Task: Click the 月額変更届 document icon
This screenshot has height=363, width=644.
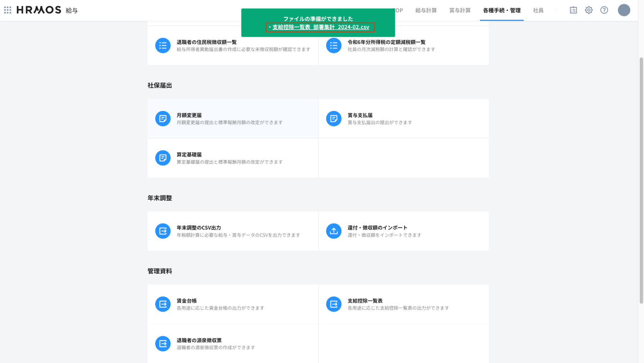Action: (163, 119)
